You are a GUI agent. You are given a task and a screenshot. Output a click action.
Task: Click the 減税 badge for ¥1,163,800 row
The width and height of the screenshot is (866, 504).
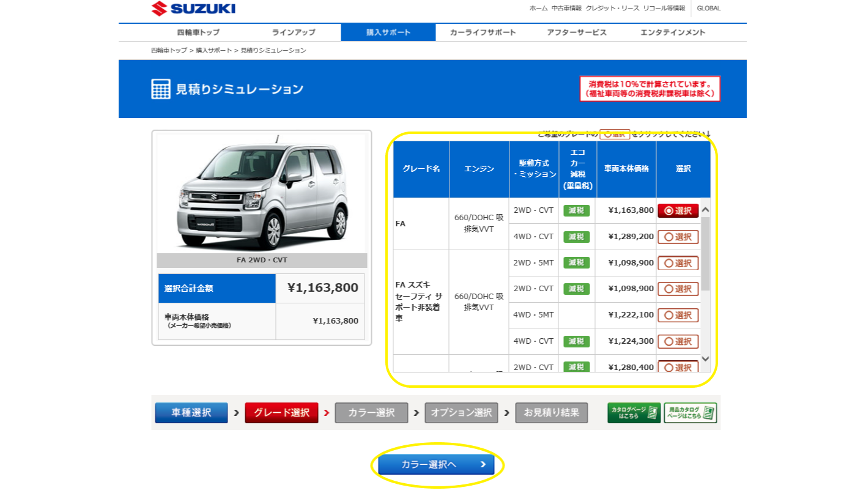coord(577,210)
